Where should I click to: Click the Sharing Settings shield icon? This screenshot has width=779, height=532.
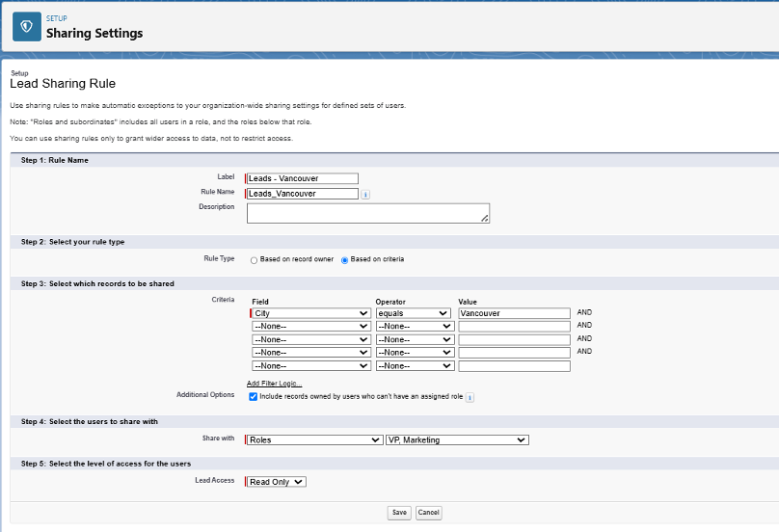coord(27,27)
